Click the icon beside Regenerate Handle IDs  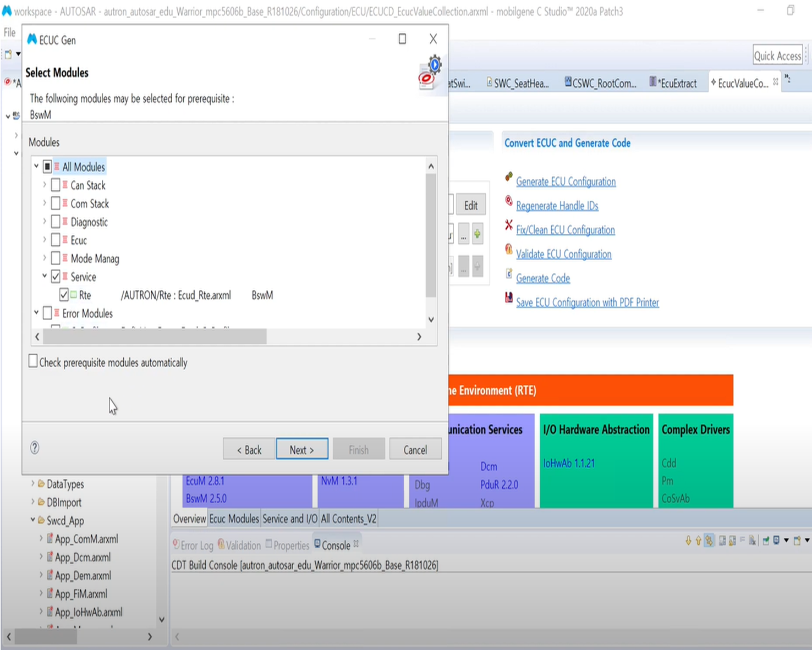tap(509, 201)
